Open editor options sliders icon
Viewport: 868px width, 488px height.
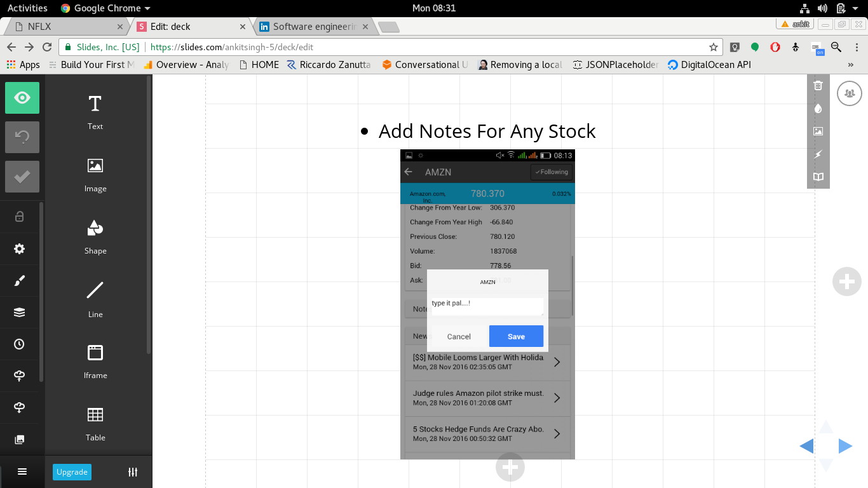pyautogui.click(x=133, y=471)
